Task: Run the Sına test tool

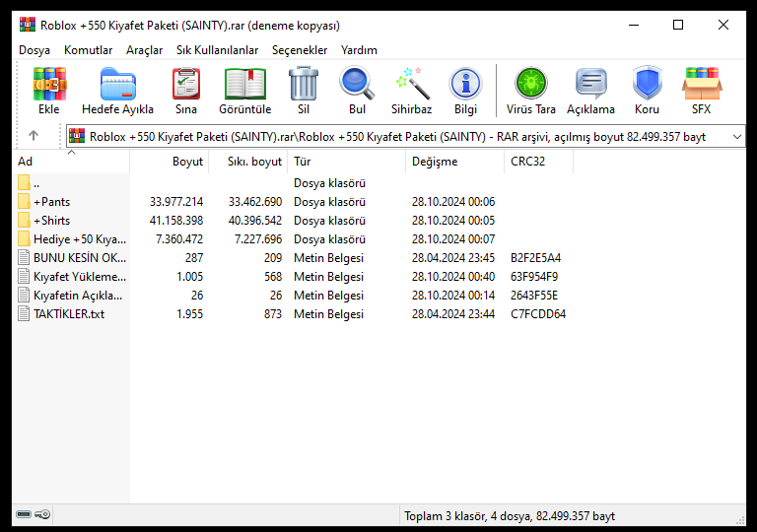Action: click(186, 85)
